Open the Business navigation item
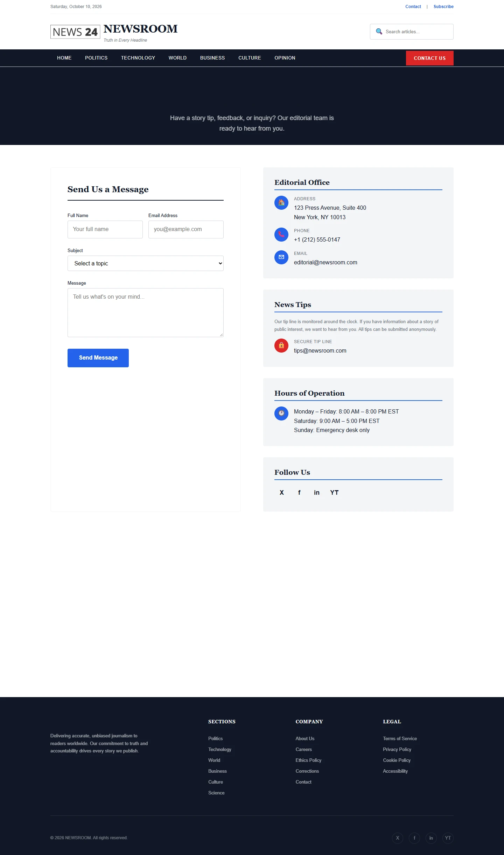The image size is (504, 855). 212,58
